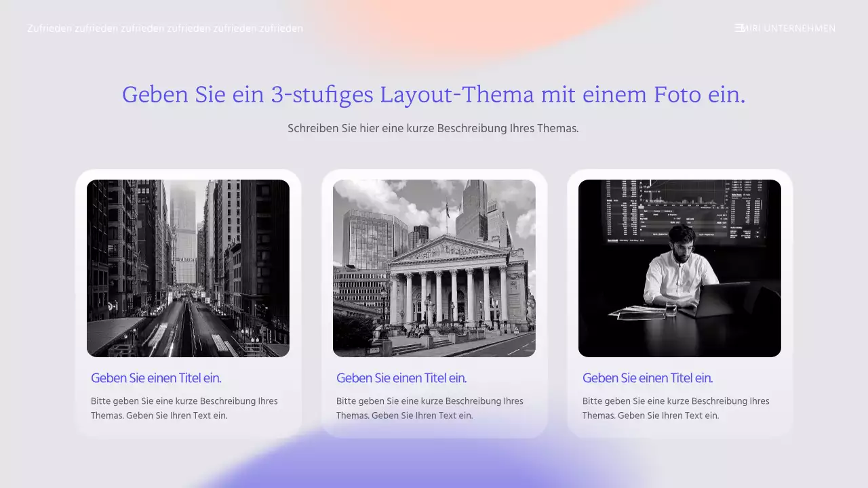Click the leftmost card panel

click(x=188, y=303)
